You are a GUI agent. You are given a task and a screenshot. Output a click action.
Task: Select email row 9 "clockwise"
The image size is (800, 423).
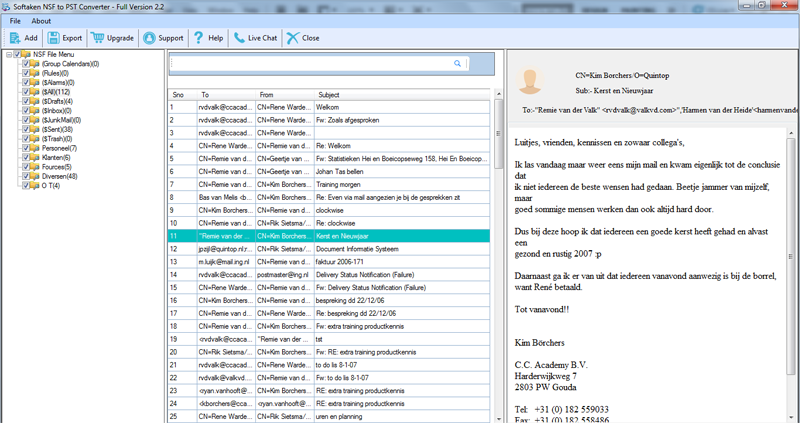click(x=329, y=210)
